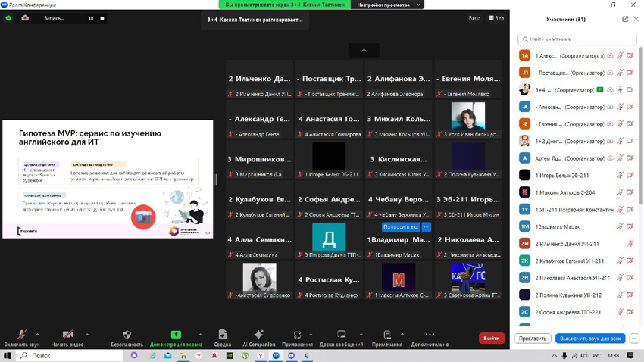Open the Вид (View) menu
644x362 pixels.
(496, 18)
